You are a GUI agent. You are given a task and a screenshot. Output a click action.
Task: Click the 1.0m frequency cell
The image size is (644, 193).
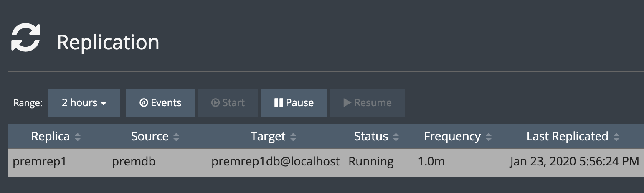click(431, 162)
